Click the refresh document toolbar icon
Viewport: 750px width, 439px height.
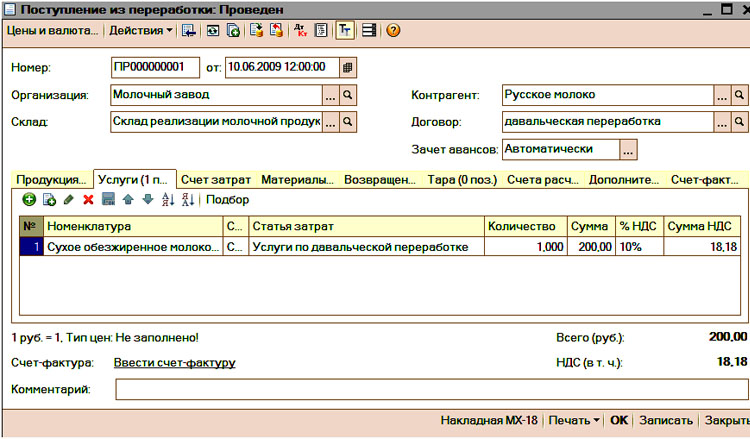pyautogui.click(x=213, y=31)
